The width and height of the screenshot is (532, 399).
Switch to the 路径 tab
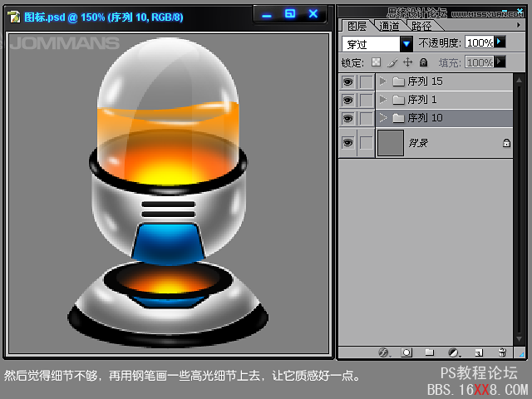[421, 26]
